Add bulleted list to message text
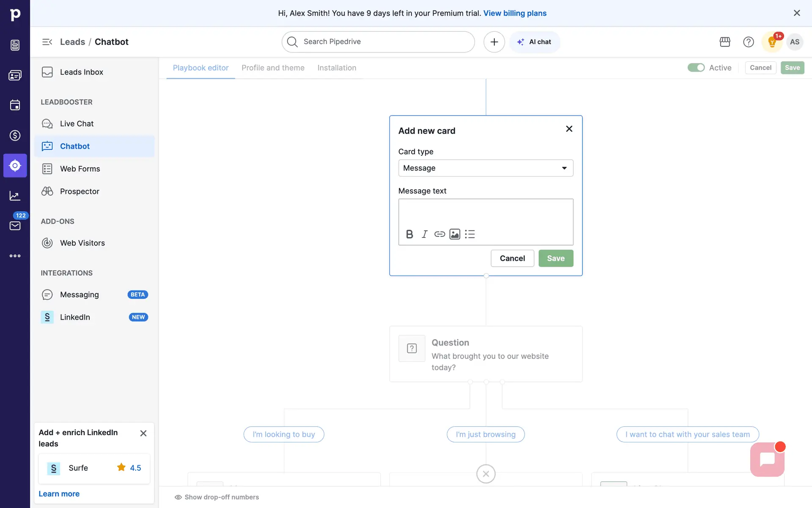The image size is (812, 508). point(470,234)
